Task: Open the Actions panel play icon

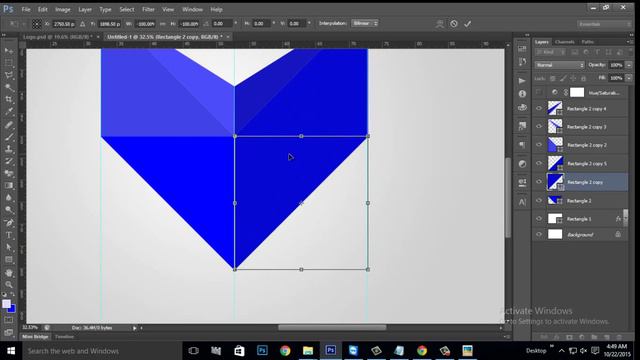Action: tap(522, 80)
